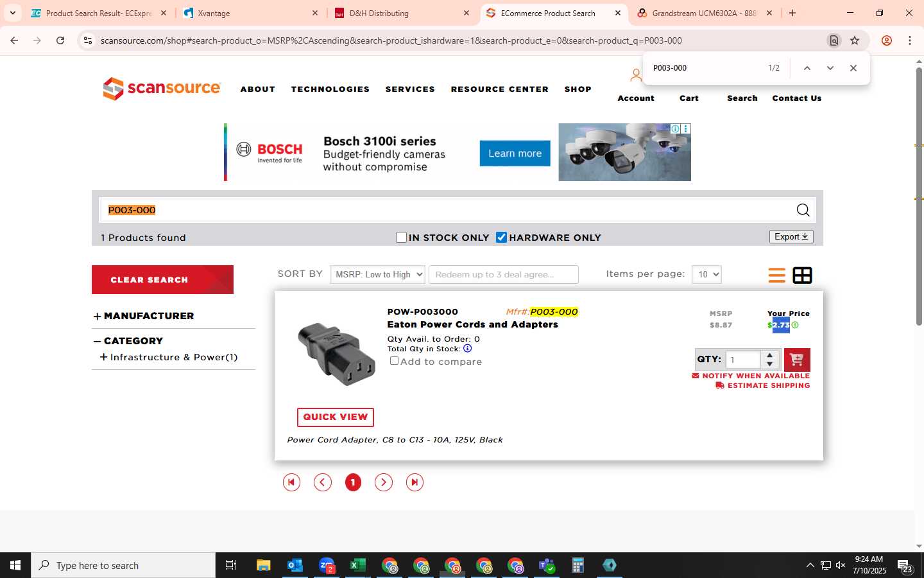Reload the page
This screenshot has height=578, width=924.
click(60, 40)
